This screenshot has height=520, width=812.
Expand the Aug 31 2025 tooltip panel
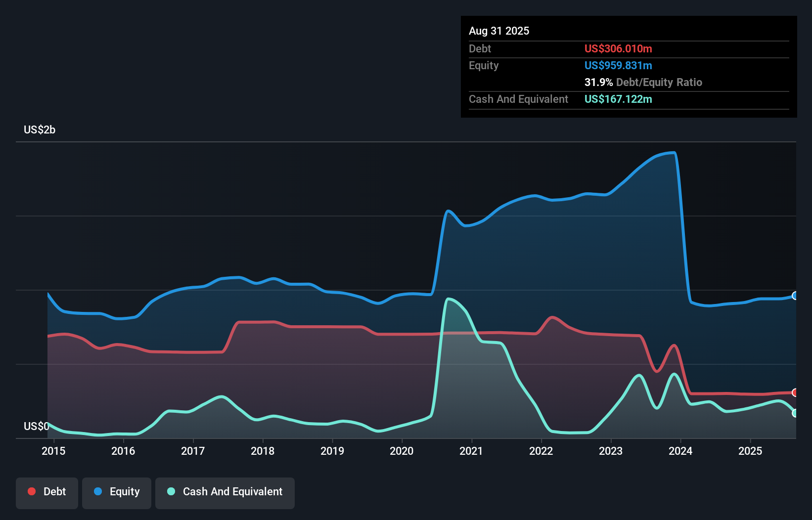pos(499,31)
